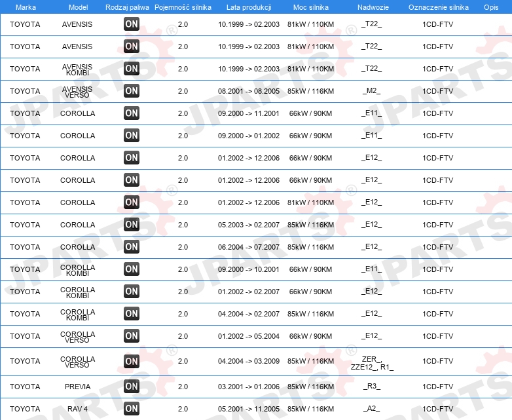512x420 pixels.
Task: Select the PREVIA model cell
Action: (x=77, y=387)
